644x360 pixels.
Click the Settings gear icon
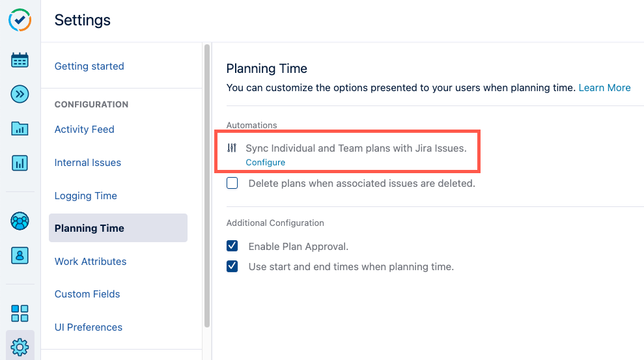(x=20, y=347)
